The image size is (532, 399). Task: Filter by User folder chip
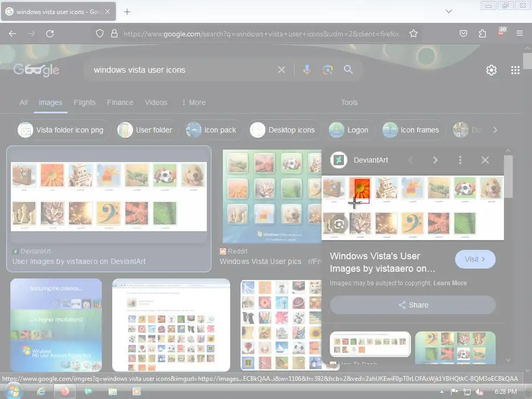147,130
